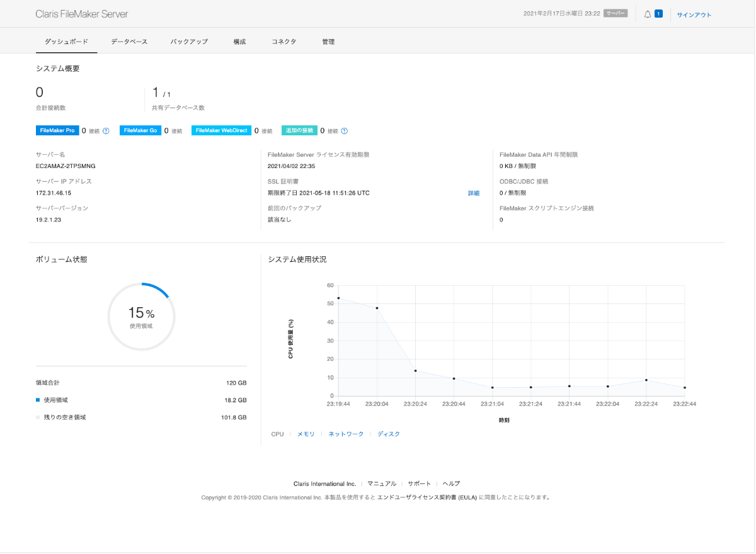The height and width of the screenshot is (554, 756).
Task: Click 合計接続数 label
Action: coord(50,108)
